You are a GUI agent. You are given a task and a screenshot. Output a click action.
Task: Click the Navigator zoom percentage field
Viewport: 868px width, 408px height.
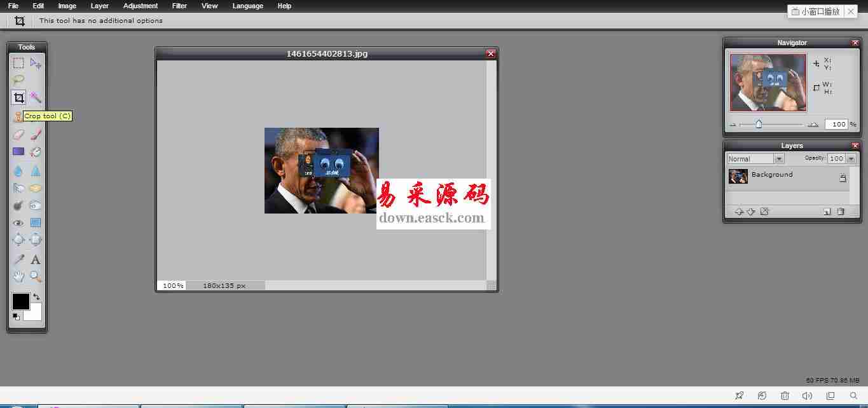tap(836, 125)
